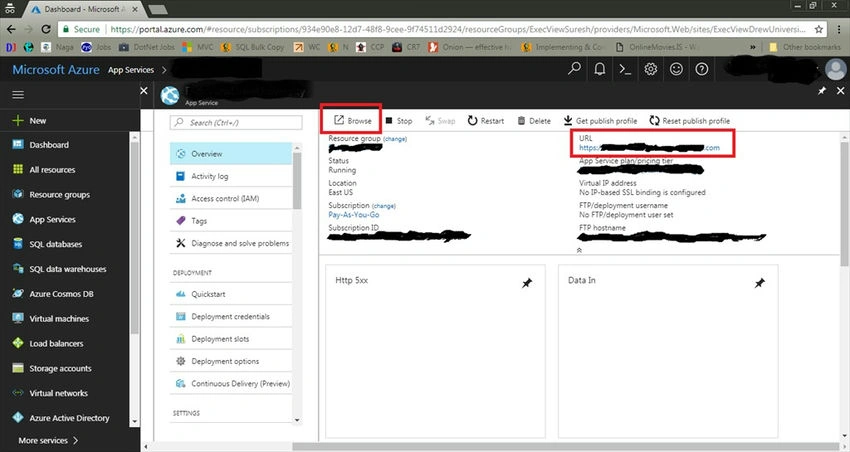The image size is (850, 452).
Task: Click sidebar scroll down arrow
Action: (x=134, y=421)
